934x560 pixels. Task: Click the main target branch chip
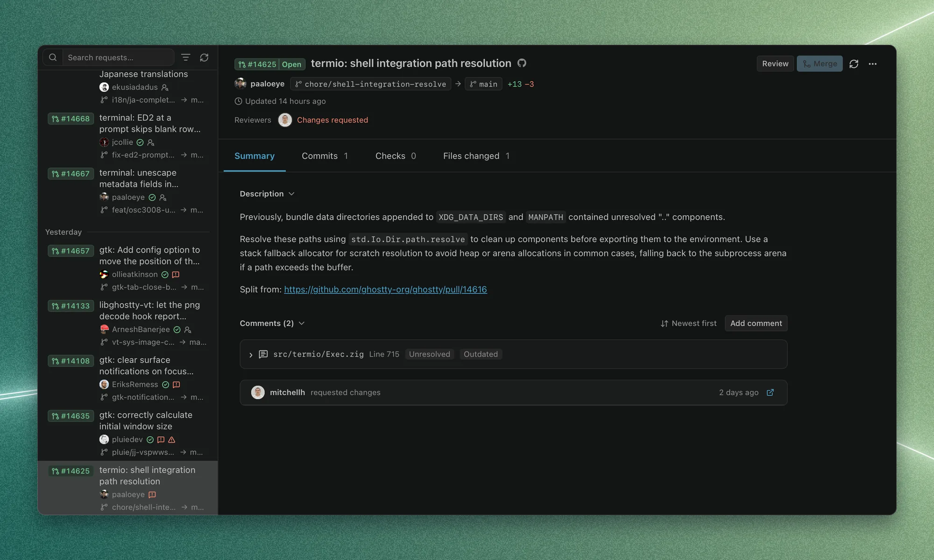coord(483,84)
